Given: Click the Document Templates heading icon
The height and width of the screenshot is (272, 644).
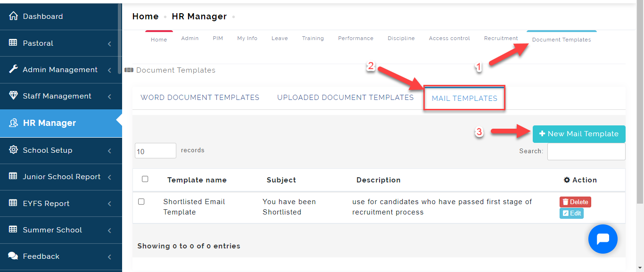Looking at the screenshot, I should [x=129, y=70].
